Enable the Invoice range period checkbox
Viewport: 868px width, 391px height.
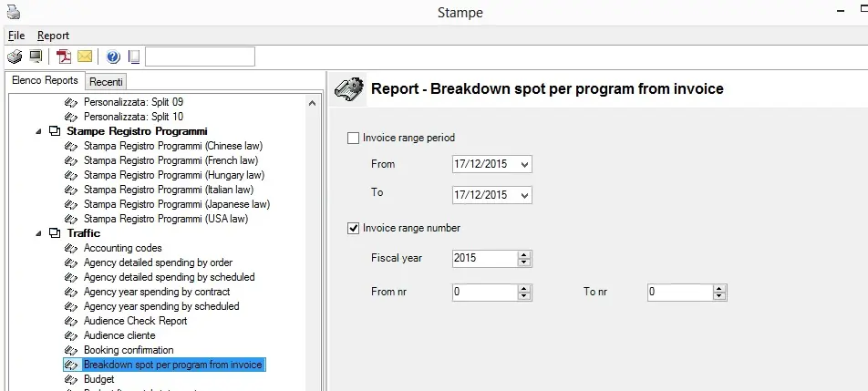click(354, 139)
